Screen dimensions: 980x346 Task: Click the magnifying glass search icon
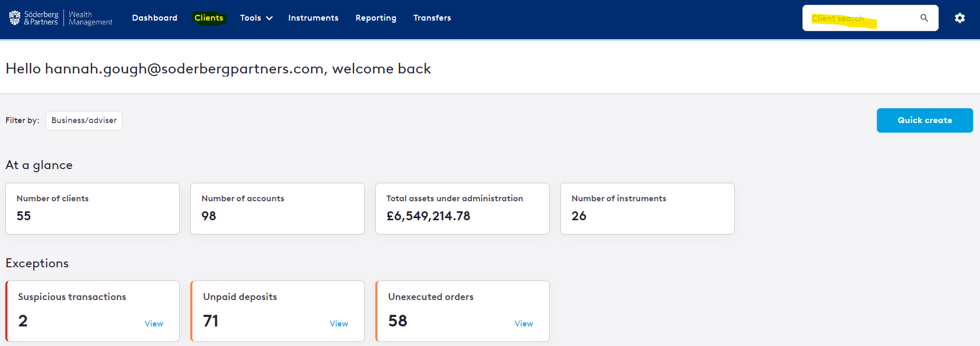tap(924, 18)
